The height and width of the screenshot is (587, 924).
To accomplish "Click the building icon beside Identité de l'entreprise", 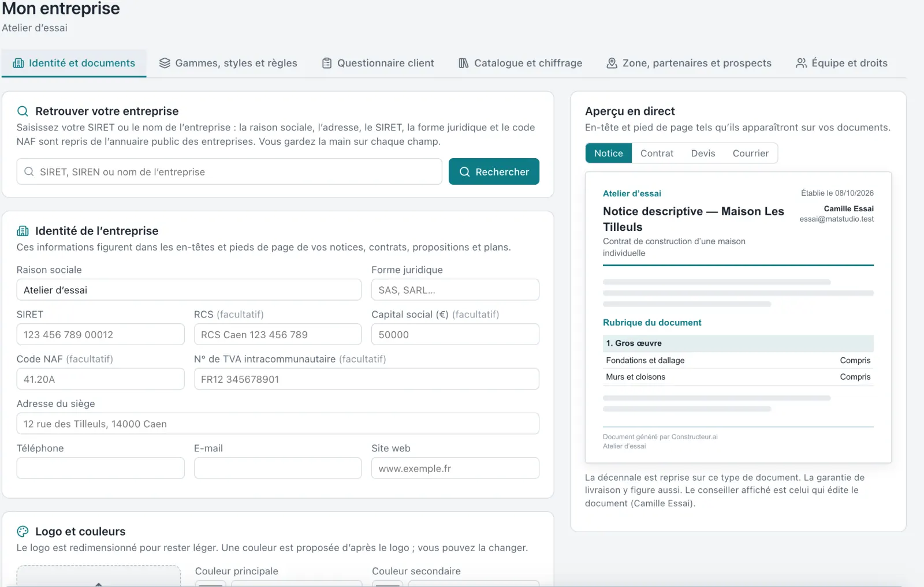I will [23, 231].
